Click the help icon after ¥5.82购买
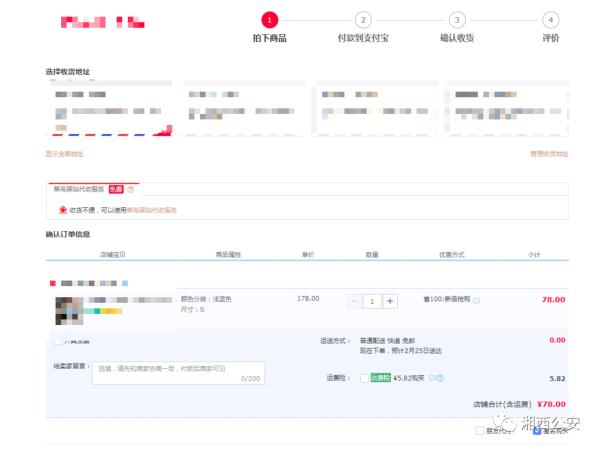Image resolution: width=600 pixels, height=450 pixels. [x=440, y=378]
